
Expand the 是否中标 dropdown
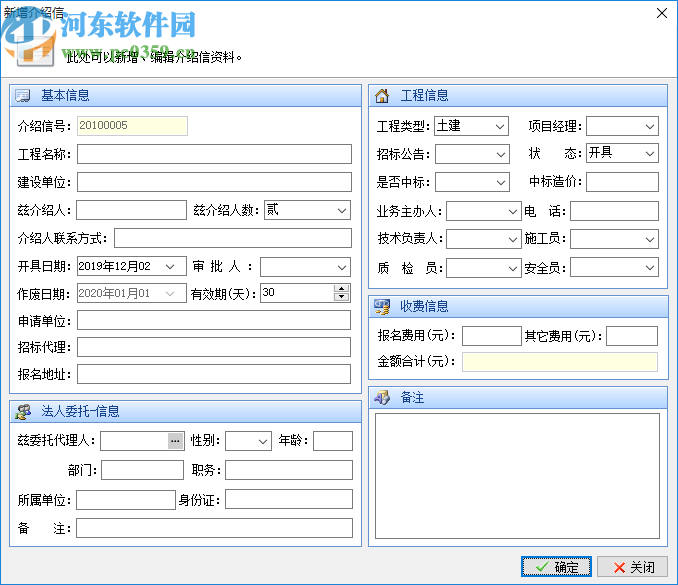point(472,182)
